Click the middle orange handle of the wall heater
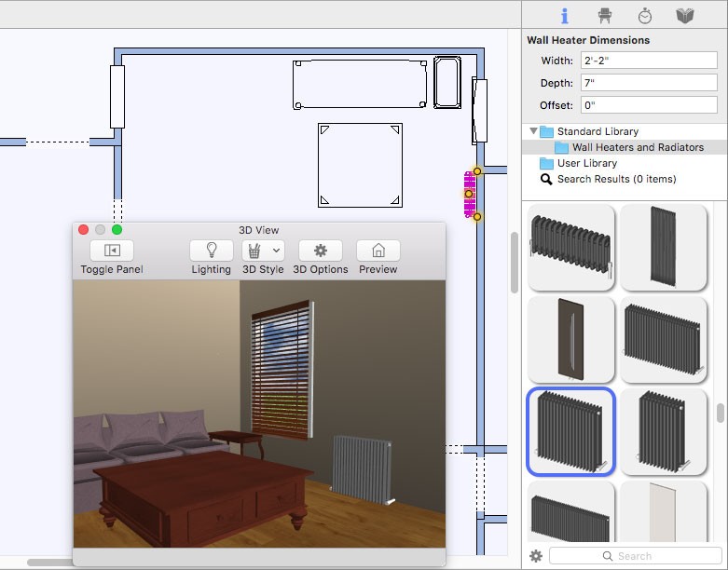 tap(469, 194)
